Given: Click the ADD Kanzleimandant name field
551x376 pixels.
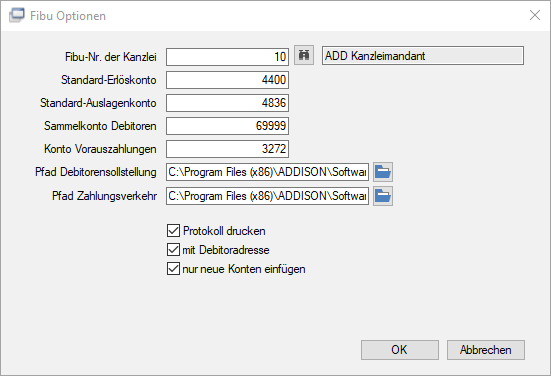Looking at the screenshot, I should (423, 56).
